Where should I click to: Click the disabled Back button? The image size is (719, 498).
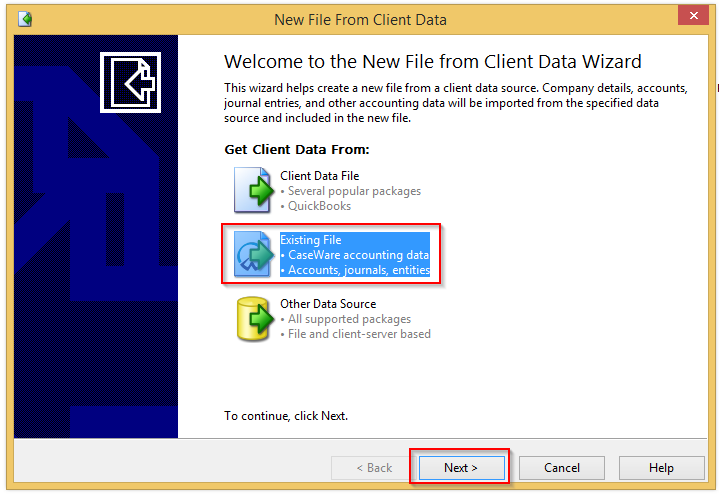374,468
